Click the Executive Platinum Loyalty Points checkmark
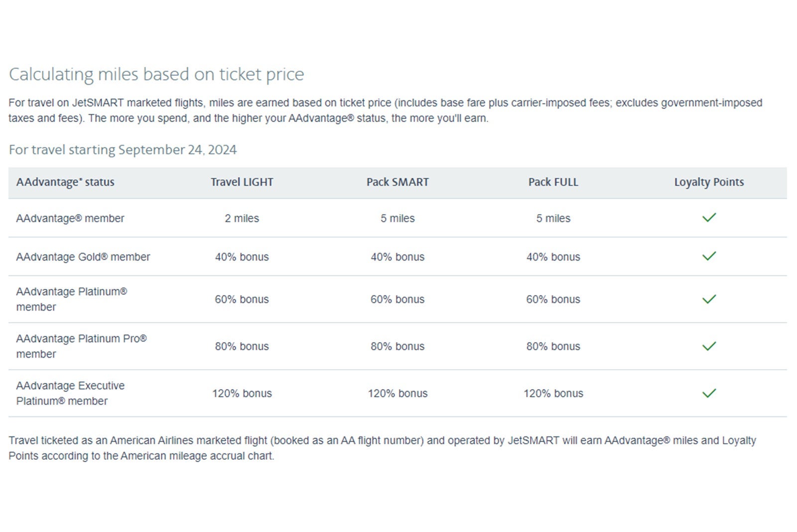The image size is (797, 532). click(x=709, y=394)
